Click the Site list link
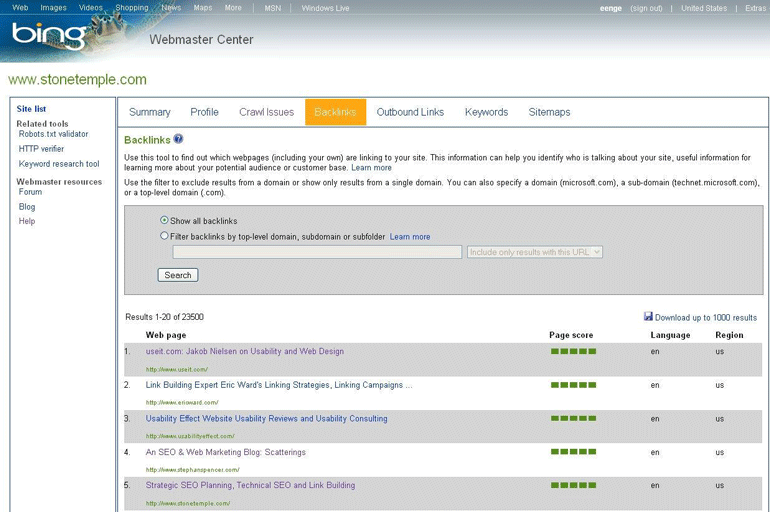Screen dimensions: 770x512 click(x=31, y=109)
